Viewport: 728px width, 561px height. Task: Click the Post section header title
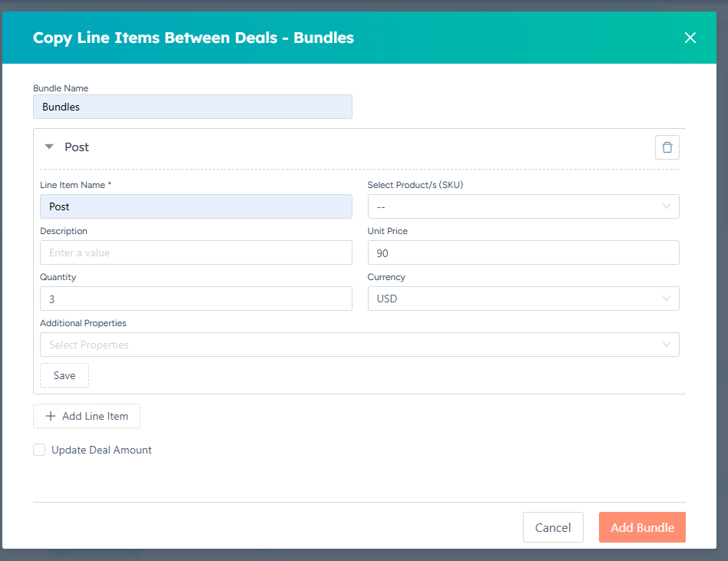click(77, 147)
